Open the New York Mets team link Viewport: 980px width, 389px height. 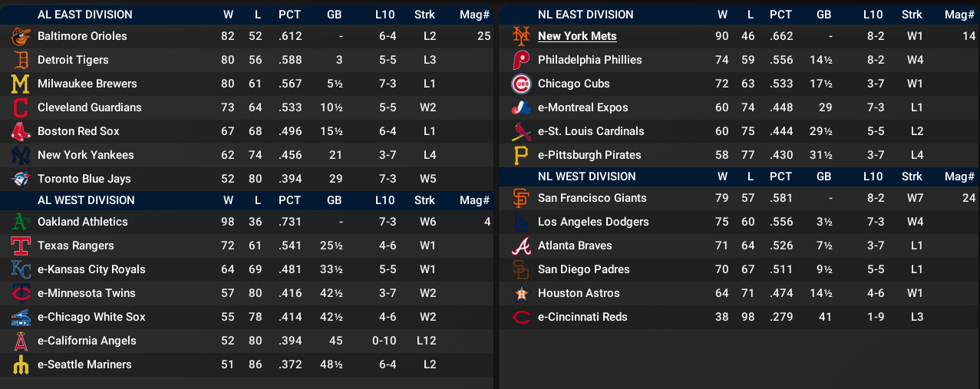click(577, 36)
